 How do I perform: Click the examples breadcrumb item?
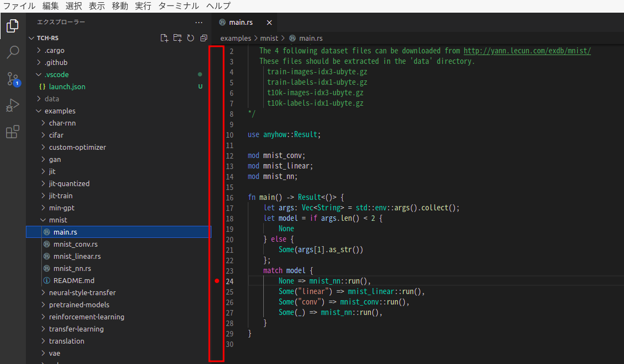pyautogui.click(x=235, y=39)
